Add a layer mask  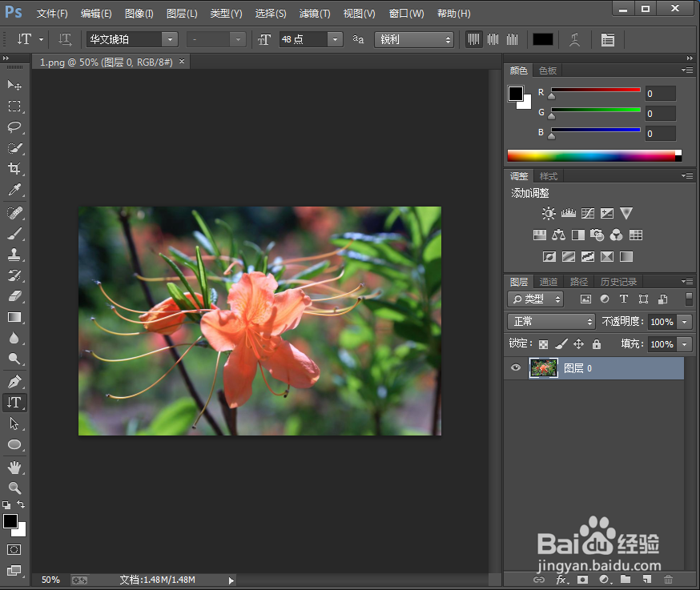(582, 580)
